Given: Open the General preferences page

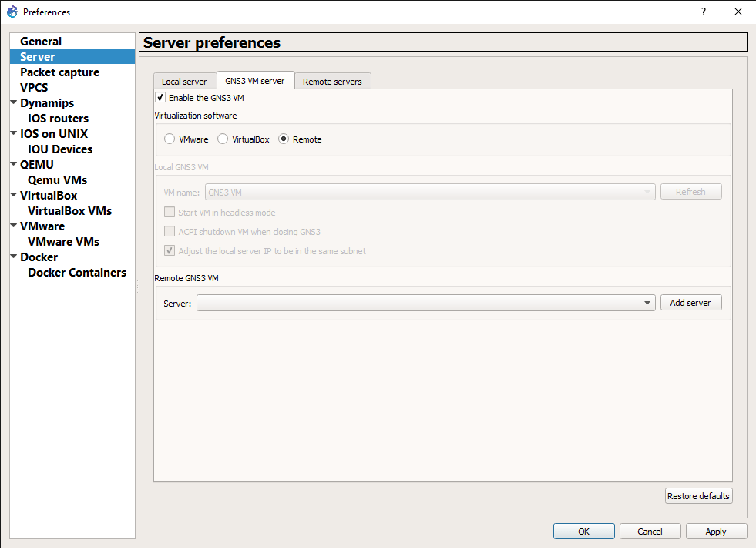Looking at the screenshot, I should (x=41, y=42).
